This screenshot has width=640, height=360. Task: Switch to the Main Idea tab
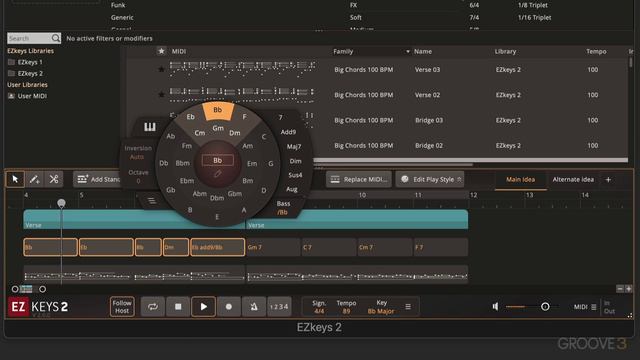520,180
